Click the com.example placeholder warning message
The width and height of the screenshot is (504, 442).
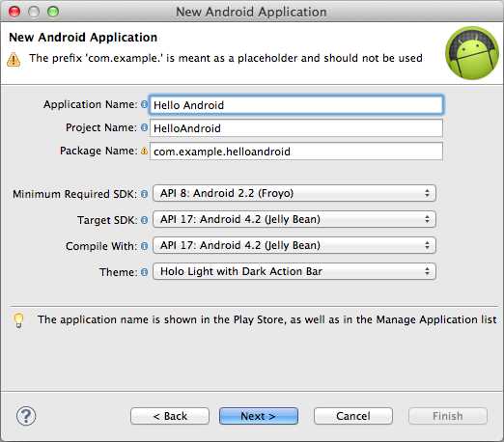[226, 58]
